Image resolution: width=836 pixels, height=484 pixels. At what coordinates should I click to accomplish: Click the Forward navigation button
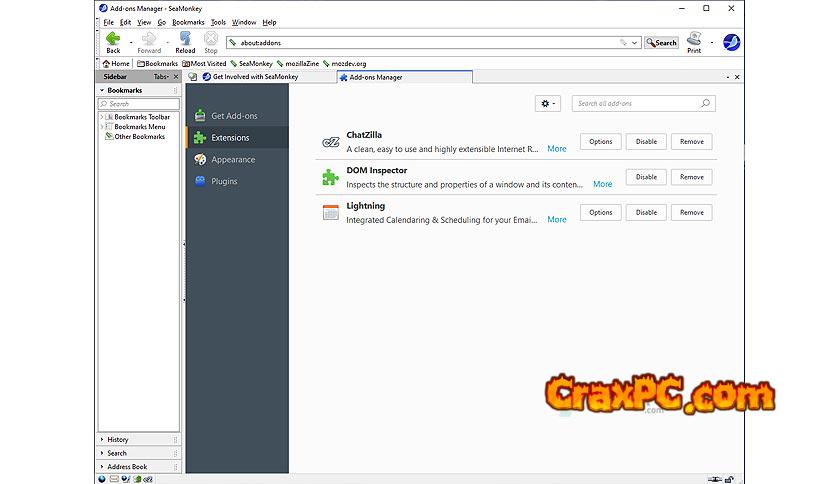click(149, 42)
